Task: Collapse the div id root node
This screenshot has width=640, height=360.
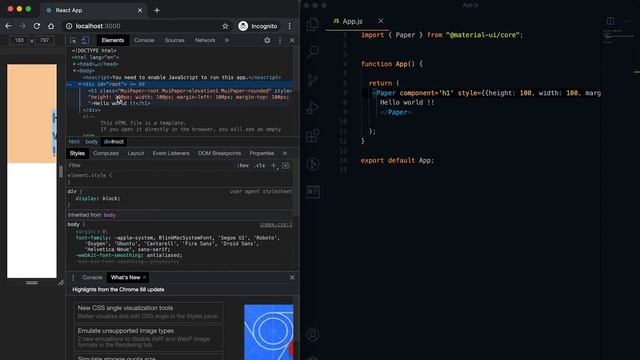Action: click(x=80, y=84)
